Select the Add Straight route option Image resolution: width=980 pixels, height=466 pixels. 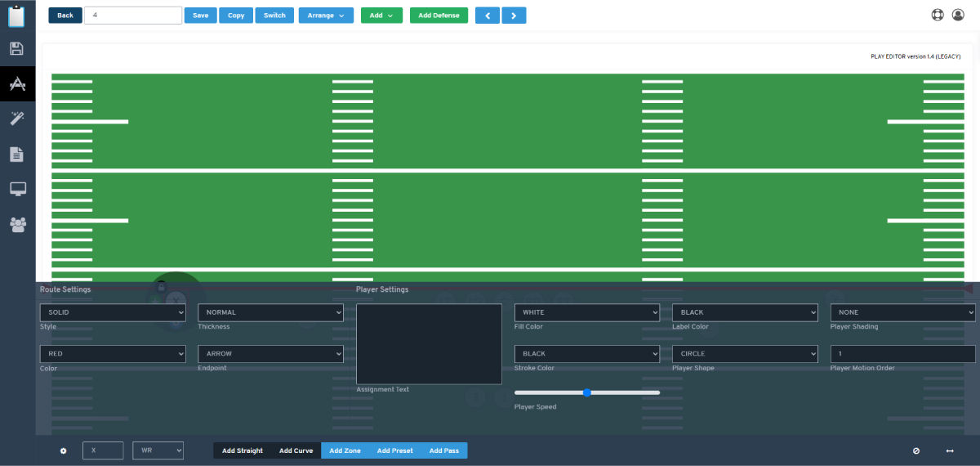point(243,450)
